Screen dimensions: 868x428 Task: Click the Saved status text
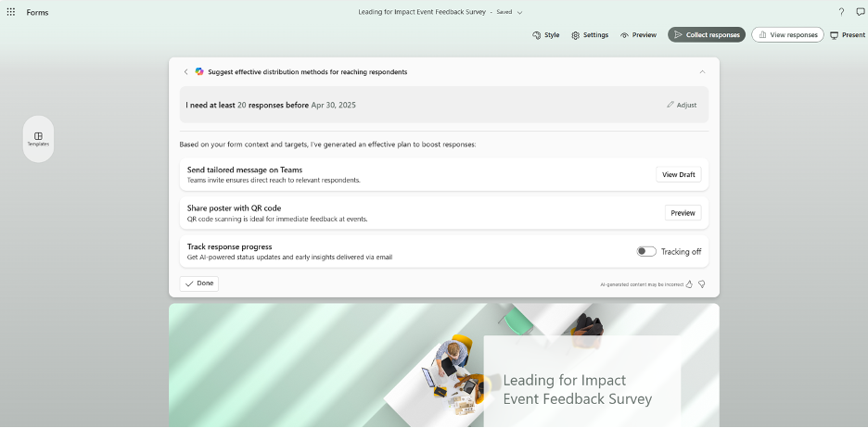pyautogui.click(x=504, y=12)
